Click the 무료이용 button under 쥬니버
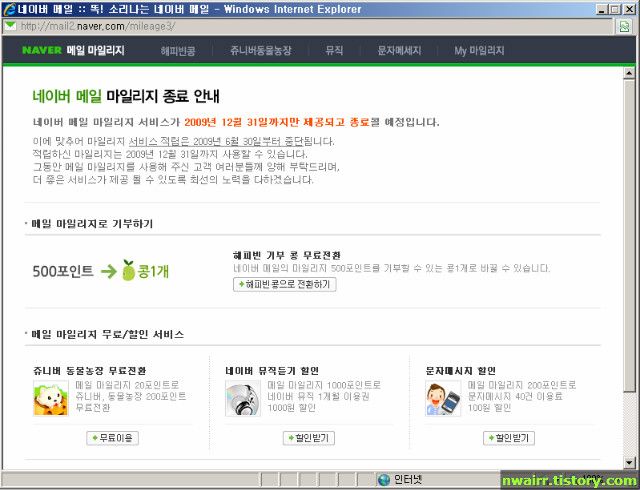 tap(113, 438)
